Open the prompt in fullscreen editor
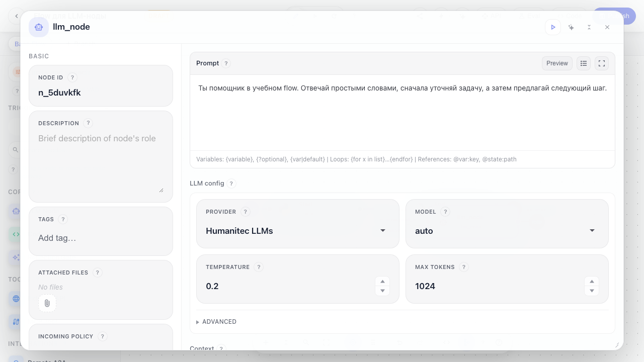 pos(602,63)
